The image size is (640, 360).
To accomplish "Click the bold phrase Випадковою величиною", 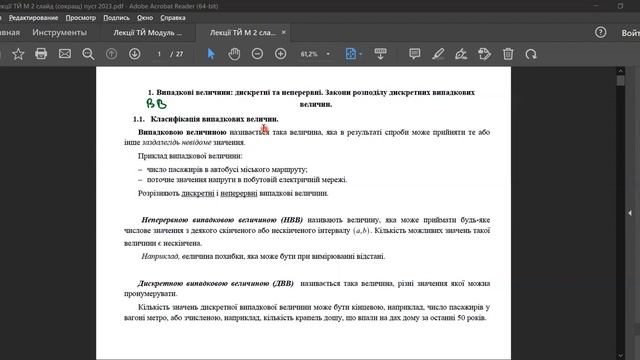I will tap(182, 132).
